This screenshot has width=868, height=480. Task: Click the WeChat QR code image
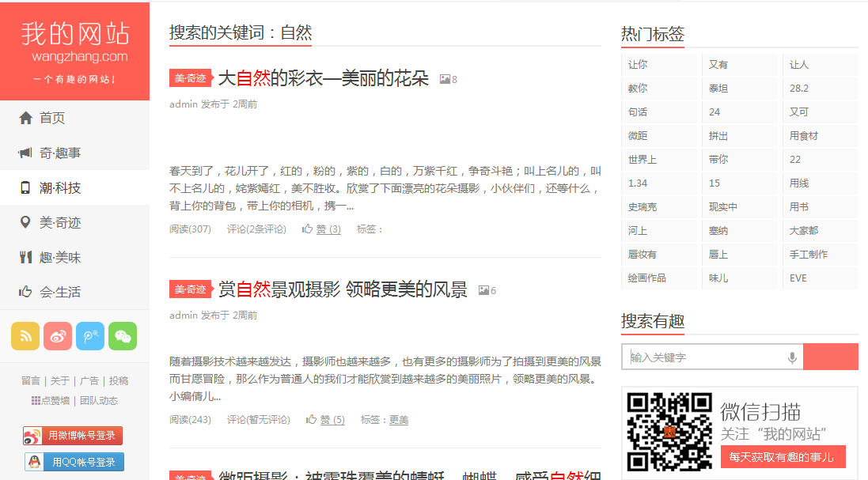coord(669,432)
